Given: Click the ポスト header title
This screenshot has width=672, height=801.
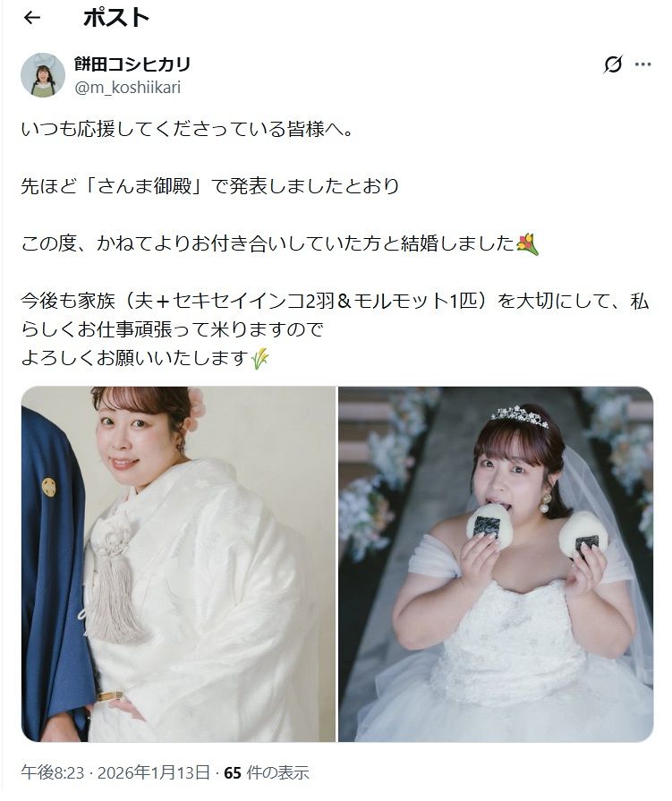Looking at the screenshot, I should [116, 18].
